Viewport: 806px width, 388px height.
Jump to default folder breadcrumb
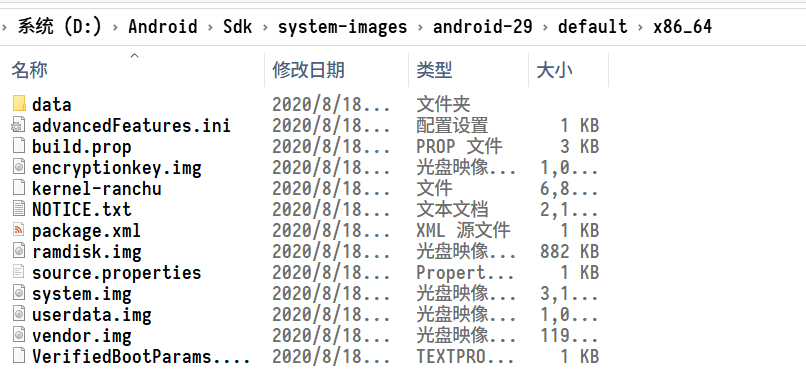pos(593,27)
